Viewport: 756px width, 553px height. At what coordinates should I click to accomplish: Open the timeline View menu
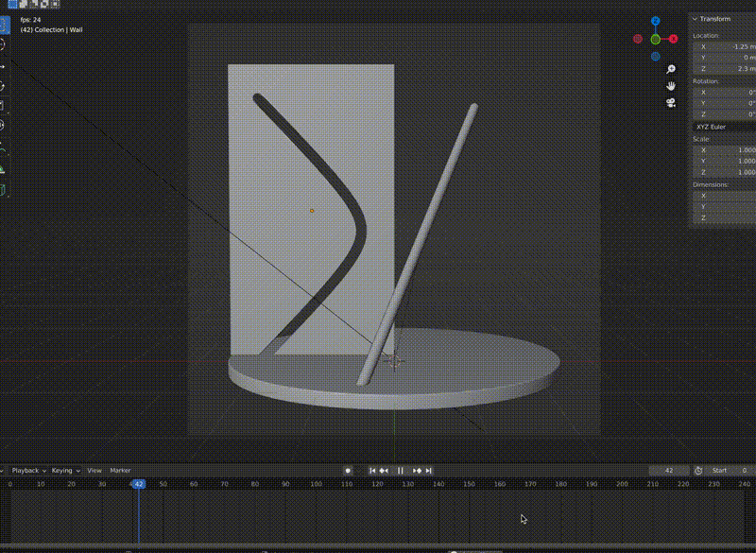coord(94,471)
